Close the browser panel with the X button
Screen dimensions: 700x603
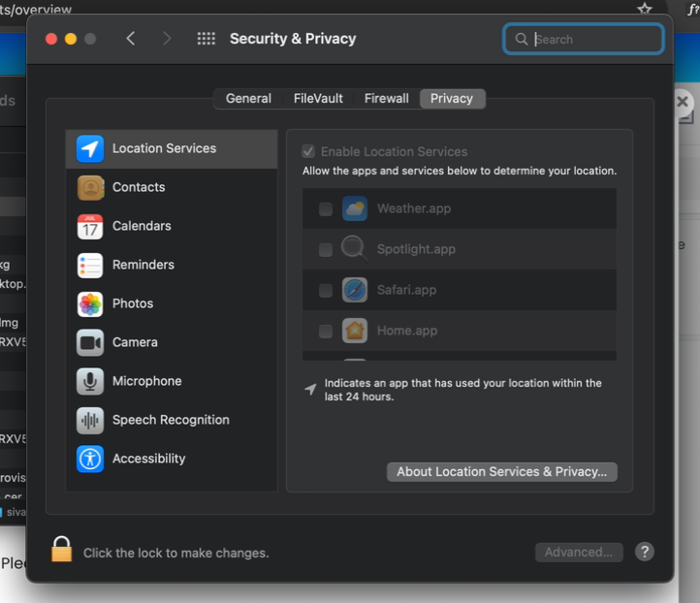pyautogui.click(x=683, y=102)
